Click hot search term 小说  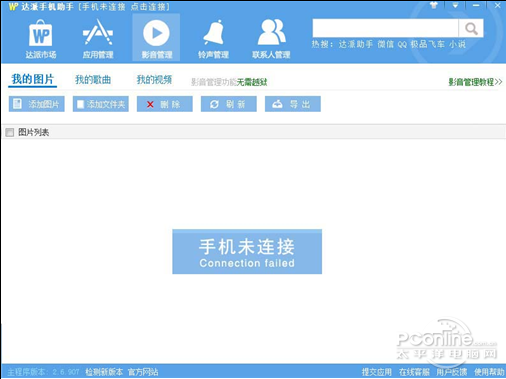tap(457, 44)
